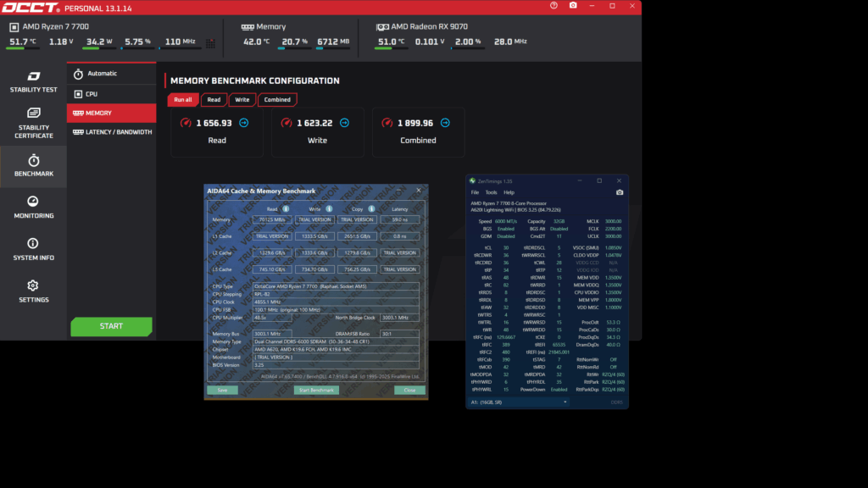Choose the Combined memory benchmark mode
The height and width of the screenshot is (488, 868).
[277, 100]
